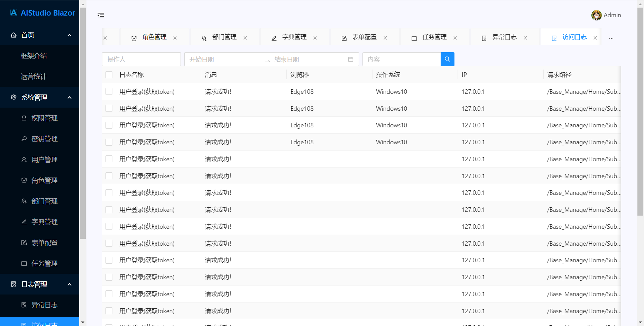Check the select-all checkbox in table header
644x326 pixels.
(x=109, y=74)
